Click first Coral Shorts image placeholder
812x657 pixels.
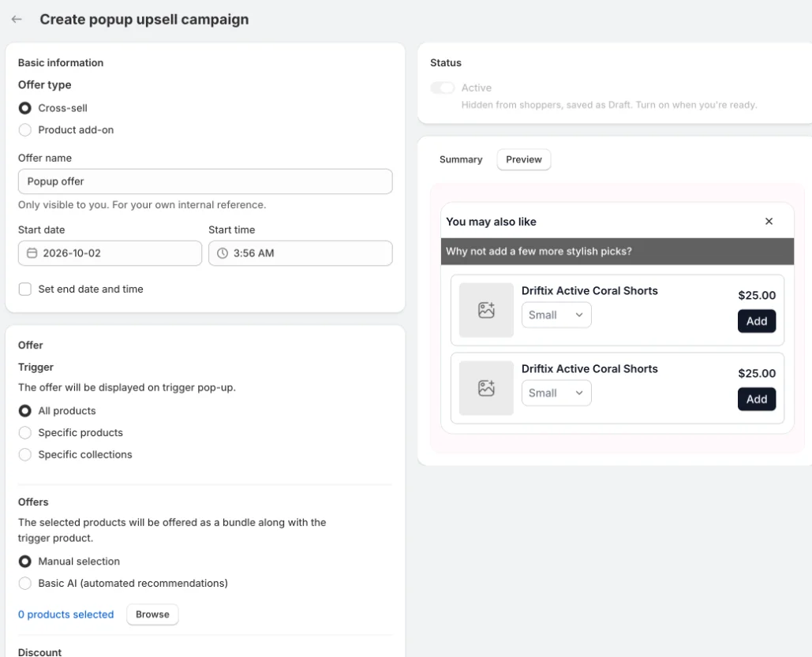tap(486, 310)
